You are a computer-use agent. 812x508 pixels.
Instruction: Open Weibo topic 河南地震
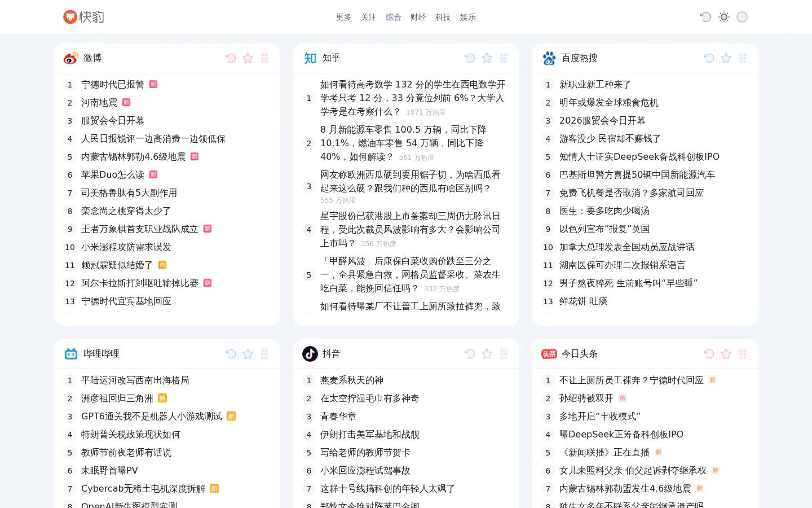tap(99, 103)
